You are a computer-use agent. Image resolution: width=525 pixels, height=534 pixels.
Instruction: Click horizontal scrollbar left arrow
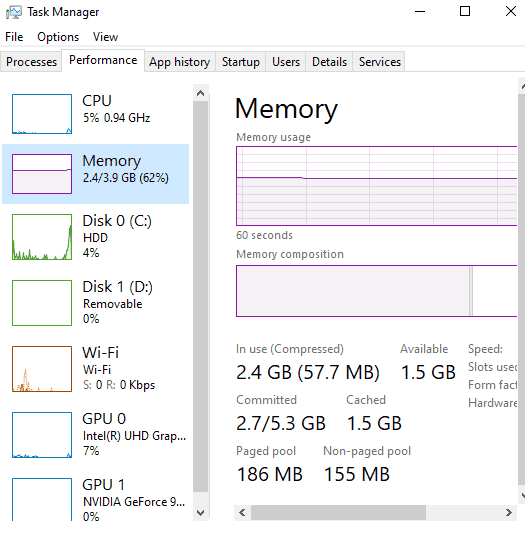[242, 513]
